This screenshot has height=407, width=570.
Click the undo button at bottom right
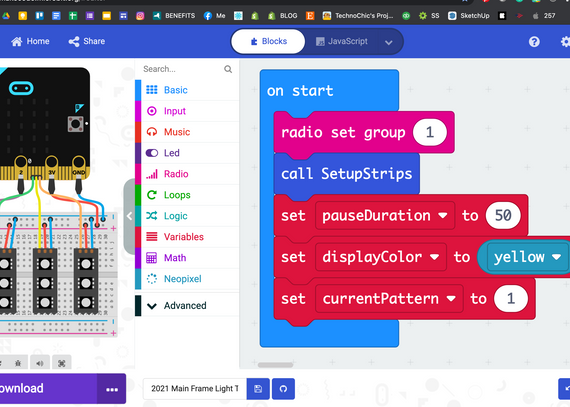565,389
